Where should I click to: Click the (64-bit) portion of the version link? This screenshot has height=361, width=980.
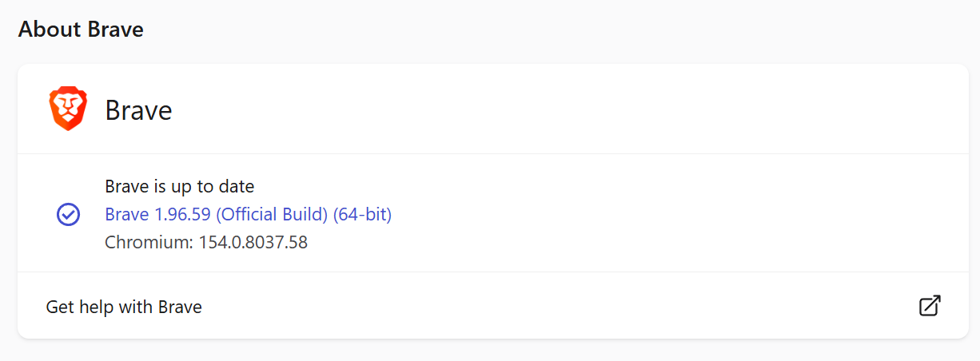pyautogui.click(x=362, y=214)
